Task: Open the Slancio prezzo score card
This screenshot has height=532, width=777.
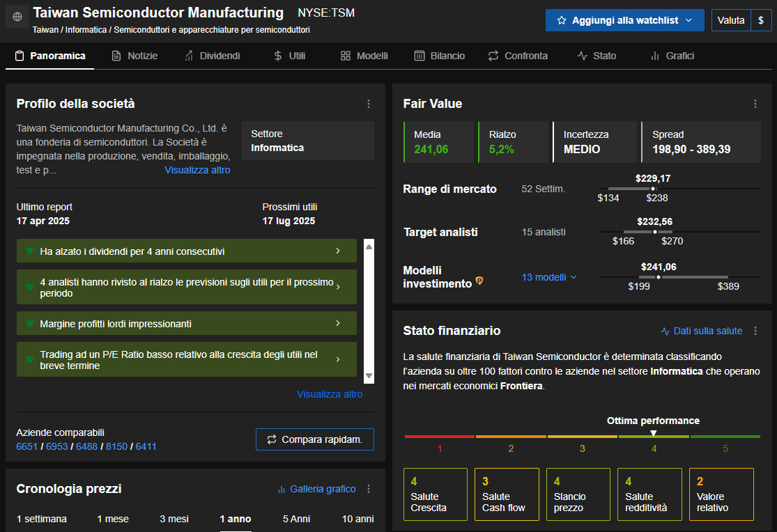Action: point(578,494)
